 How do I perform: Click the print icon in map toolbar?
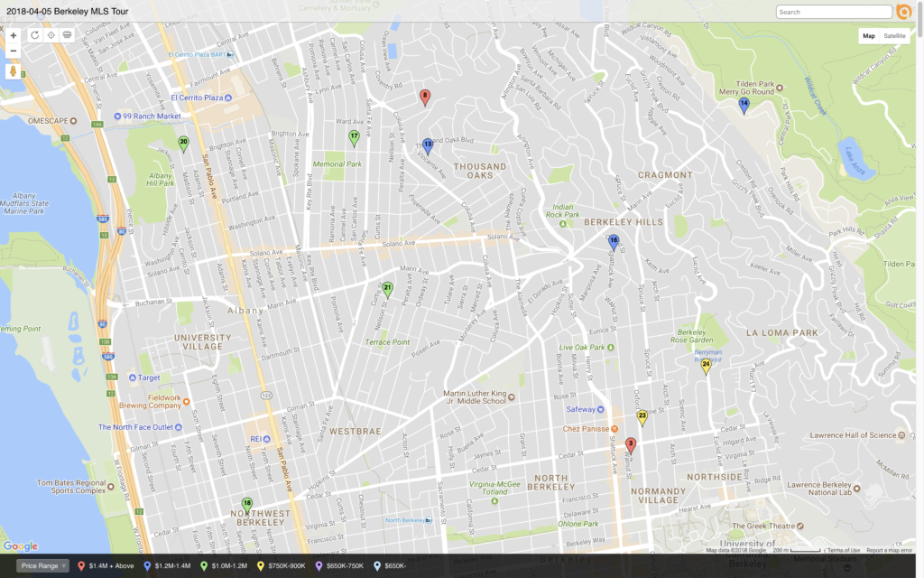67,35
